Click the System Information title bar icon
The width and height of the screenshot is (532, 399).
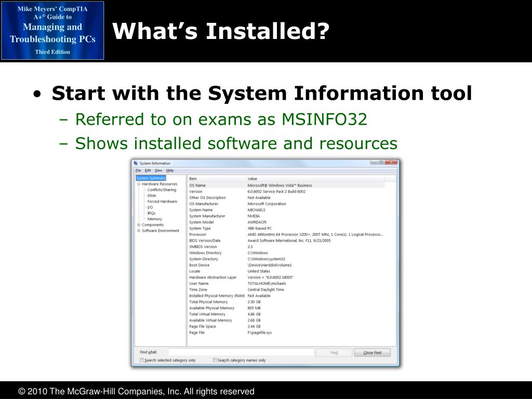click(136, 163)
